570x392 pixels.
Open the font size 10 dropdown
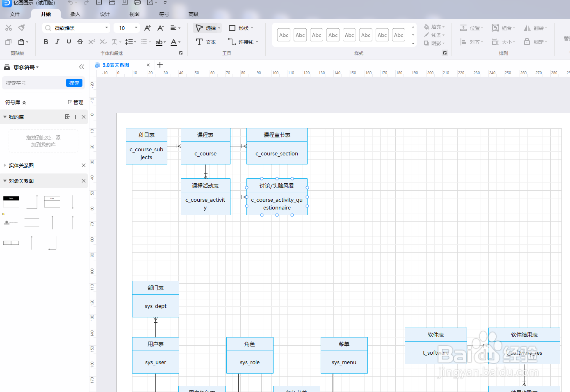click(127, 28)
